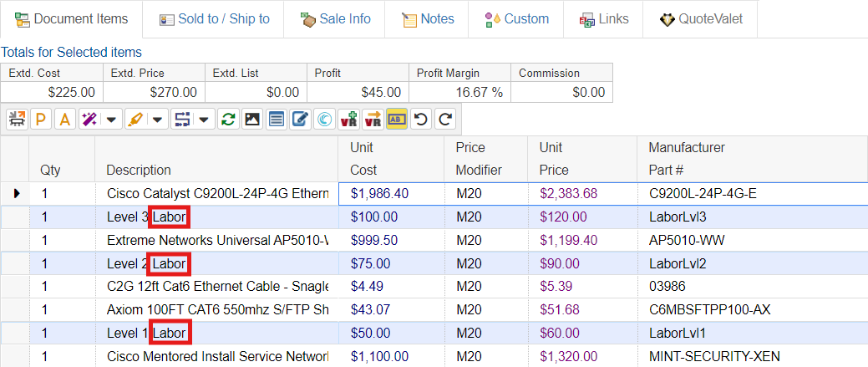Click the edit pencil note icon
Screen dimensions: 868x367
click(x=300, y=120)
